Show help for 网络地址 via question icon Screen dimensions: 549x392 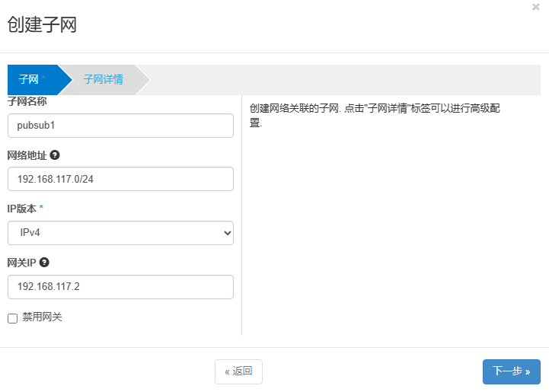[x=55, y=155]
